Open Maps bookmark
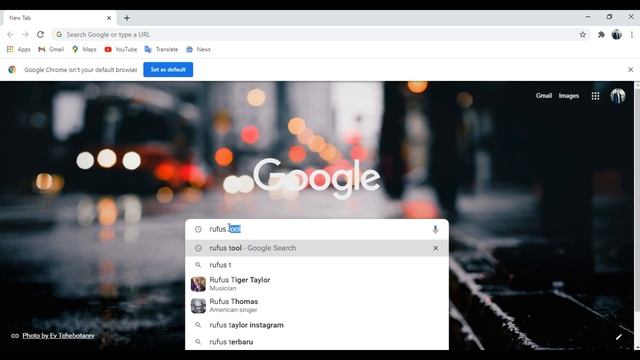Image resolution: width=640 pixels, height=360 pixels. click(84, 49)
